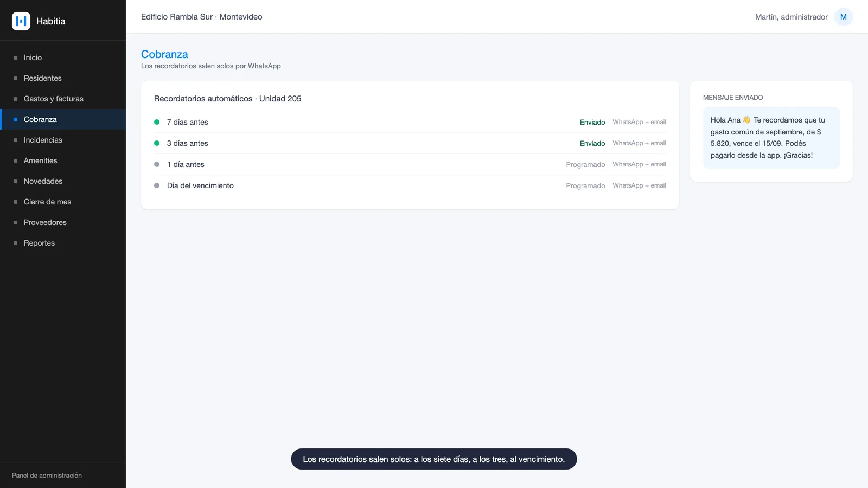The image size is (868, 488).
Task: Click subtitle Los recordatorios salen solos por WhatsApp
Action: click(211, 66)
